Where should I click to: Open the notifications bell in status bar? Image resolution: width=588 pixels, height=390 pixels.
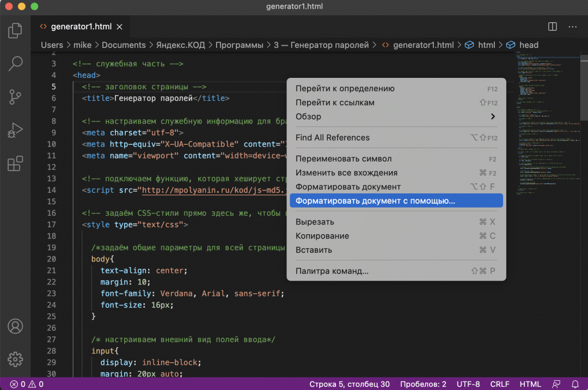[x=575, y=384]
